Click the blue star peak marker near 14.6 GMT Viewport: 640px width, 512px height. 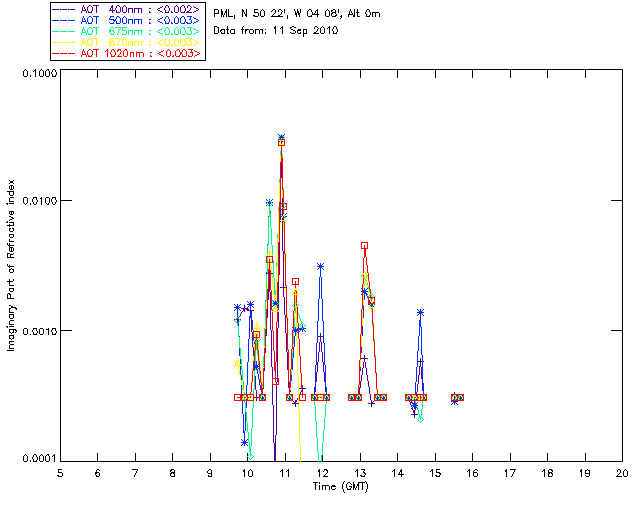pyautogui.click(x=420, y=312)
